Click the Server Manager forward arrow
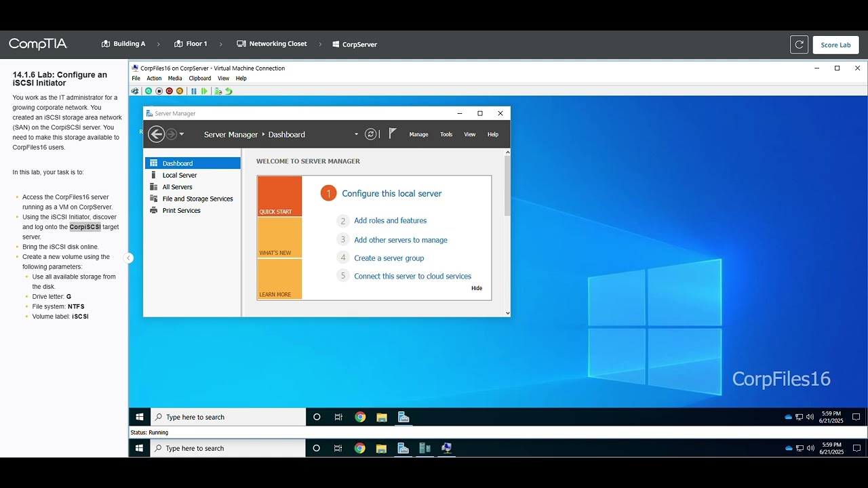The image size is (868, 488). tap(171, 134)
